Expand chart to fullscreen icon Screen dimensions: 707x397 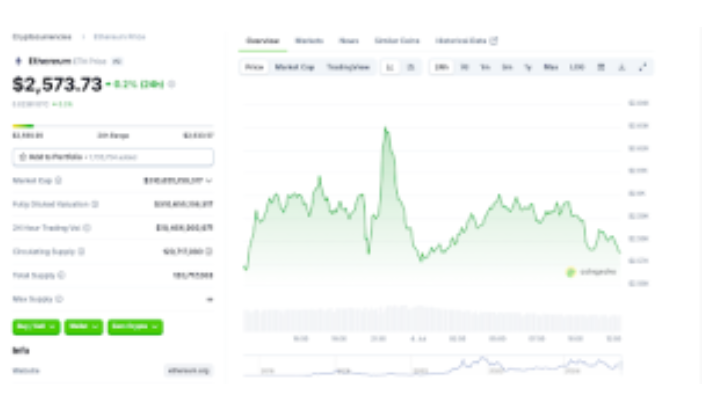pos(643,67)
